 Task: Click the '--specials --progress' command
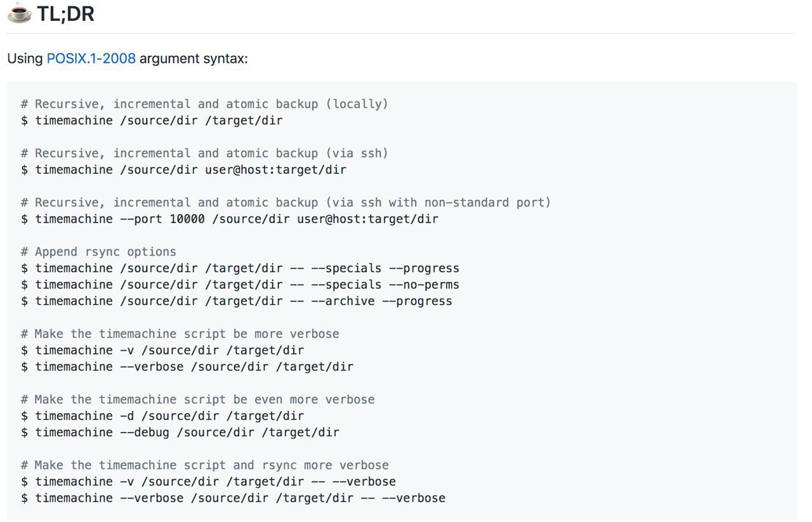point(240,268)
